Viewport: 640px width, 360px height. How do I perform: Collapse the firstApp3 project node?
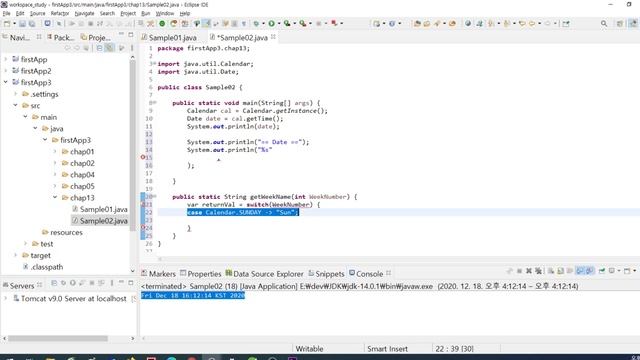(x=5, y=82)
